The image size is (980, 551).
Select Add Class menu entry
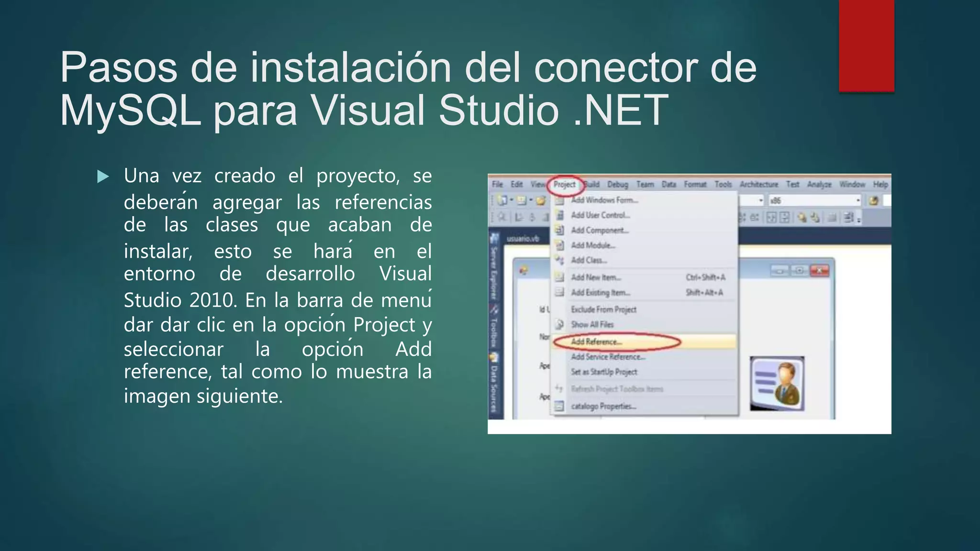click(644, 260)
